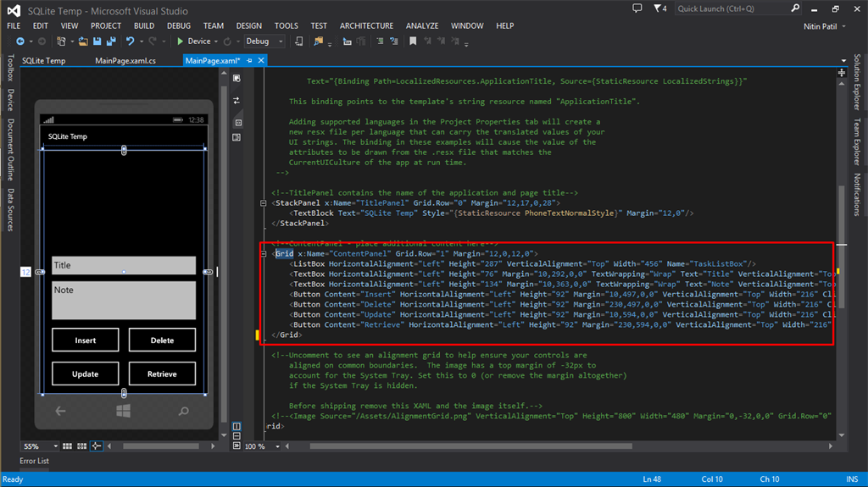Click the Insert button in phone designer
The image size is (868, 487).
pyautogui.click(x=86, y=340)
